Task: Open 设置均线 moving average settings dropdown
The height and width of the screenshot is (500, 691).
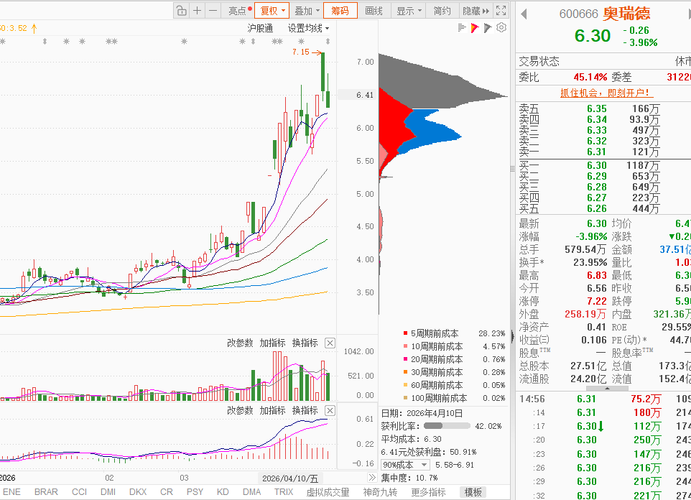Action: [x=308, y=28]
